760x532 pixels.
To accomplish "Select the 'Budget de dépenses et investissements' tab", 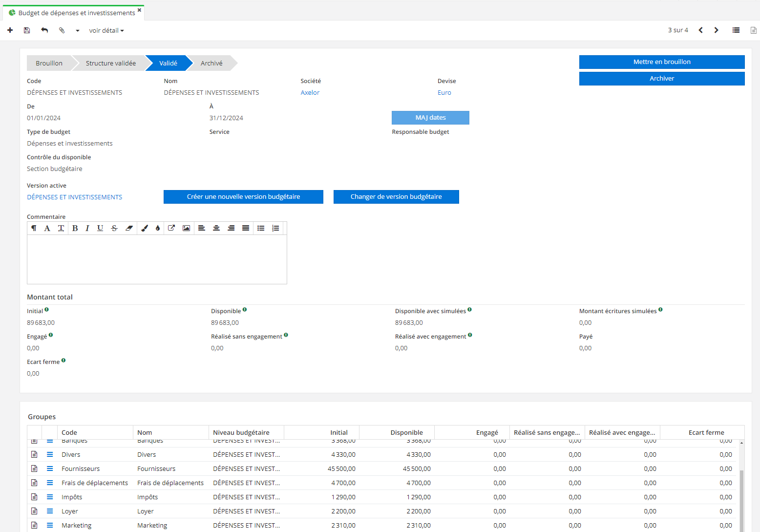I will [73, 13].
